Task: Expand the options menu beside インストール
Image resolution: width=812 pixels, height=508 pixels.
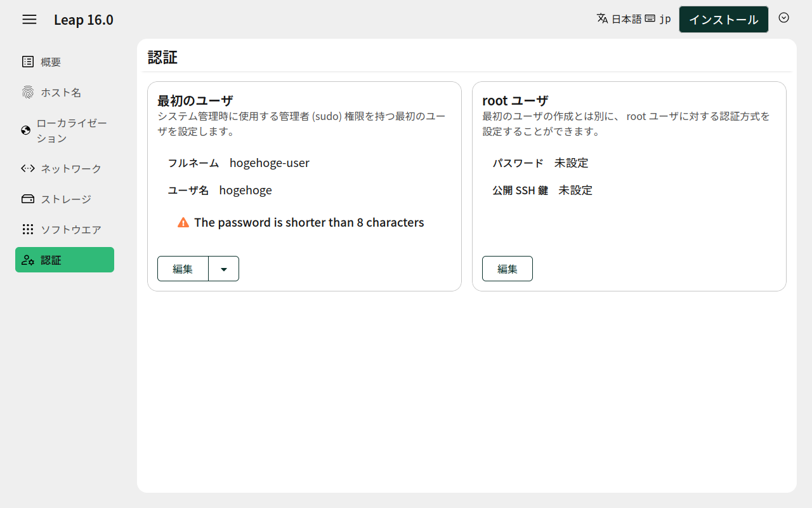Action: (x=784, y=18)
